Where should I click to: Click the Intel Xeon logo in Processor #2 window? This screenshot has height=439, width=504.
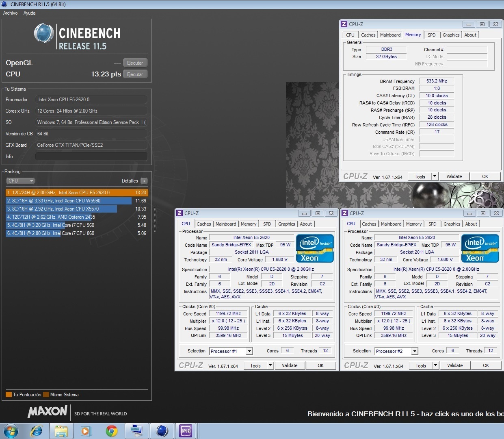pyautogui.click(x=480, y=248)
